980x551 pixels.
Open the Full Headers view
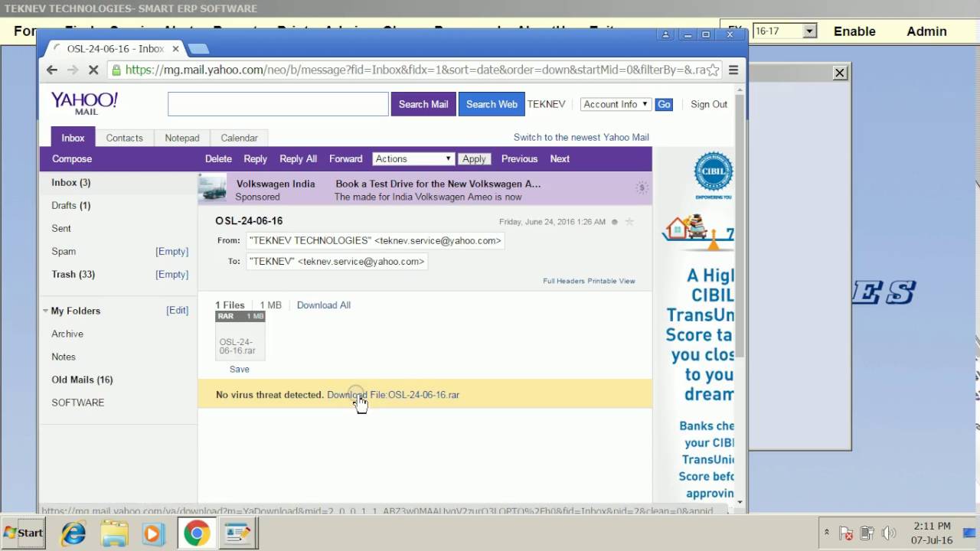[x=563, y=281]
